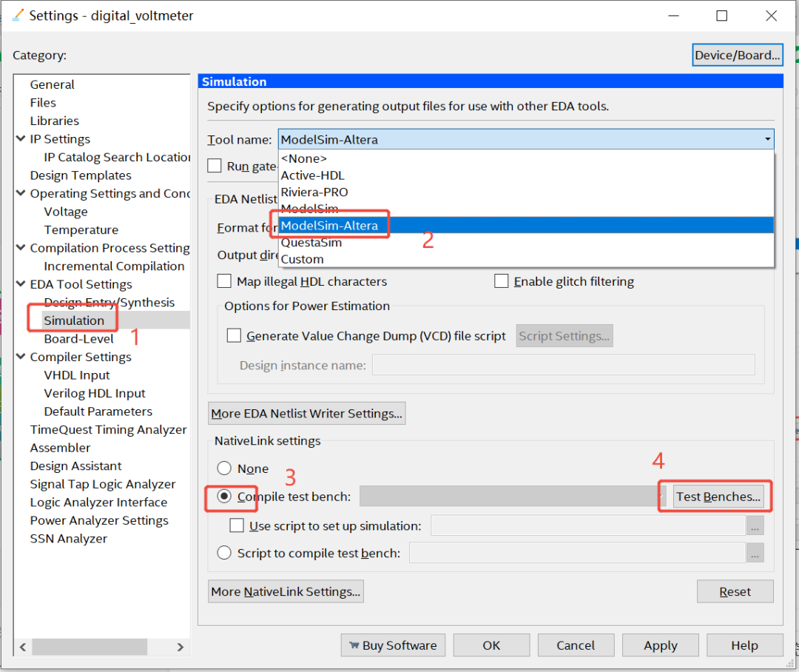Click the Script Settings button
This screenshot has height=672, width=799.
564,335
